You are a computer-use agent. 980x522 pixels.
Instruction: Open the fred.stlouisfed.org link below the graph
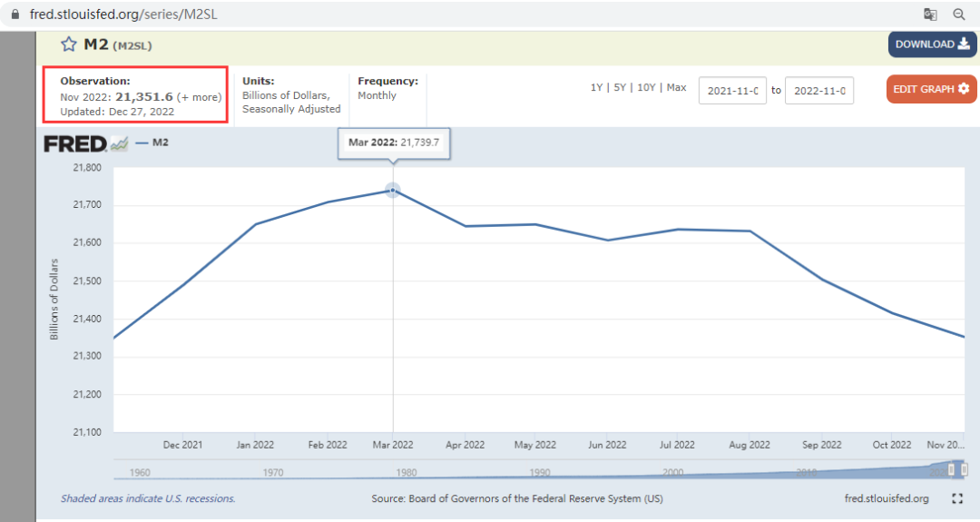[x=887, y=498]
